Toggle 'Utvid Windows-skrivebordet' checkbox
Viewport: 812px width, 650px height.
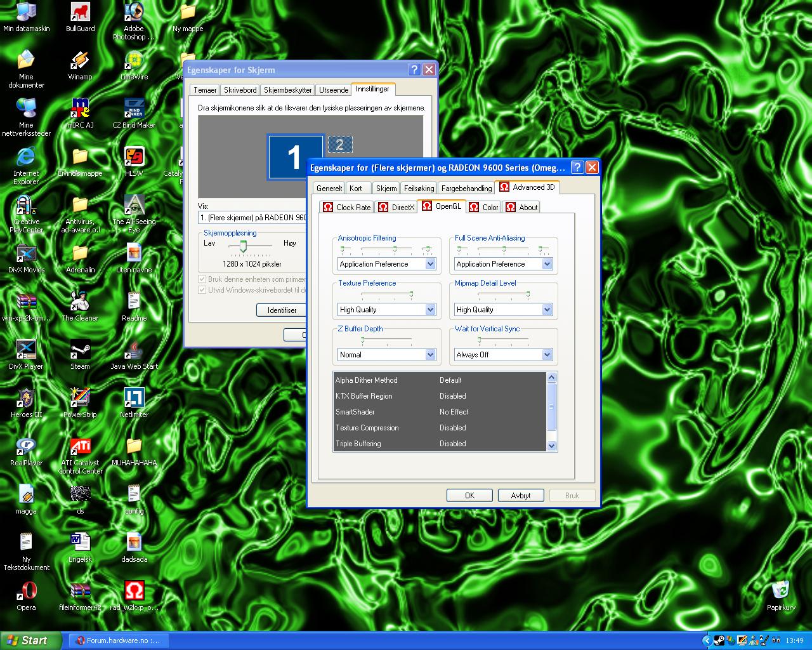point(202,290)
